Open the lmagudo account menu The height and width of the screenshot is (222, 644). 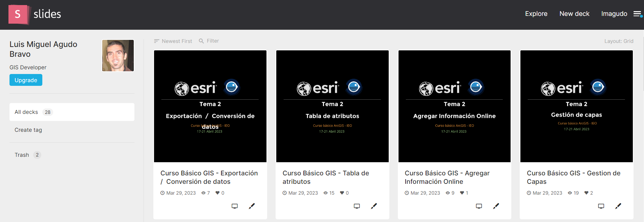click(614, 14)
